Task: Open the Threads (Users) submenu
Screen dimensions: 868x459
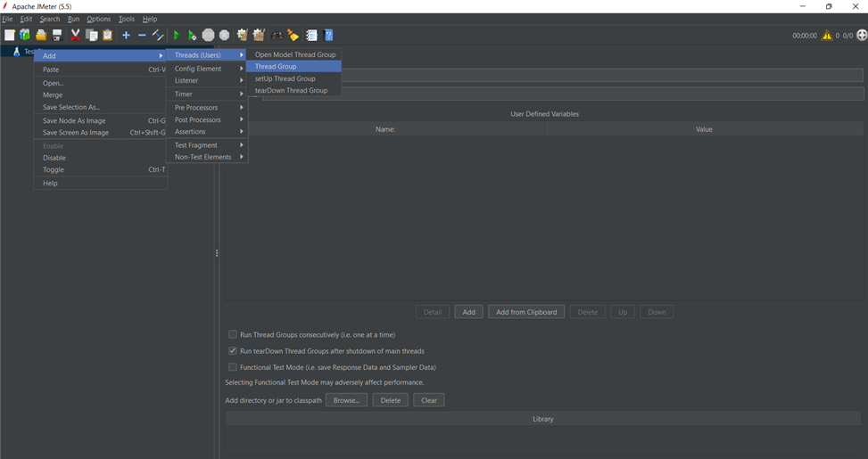Action: (x=207, y=54)
